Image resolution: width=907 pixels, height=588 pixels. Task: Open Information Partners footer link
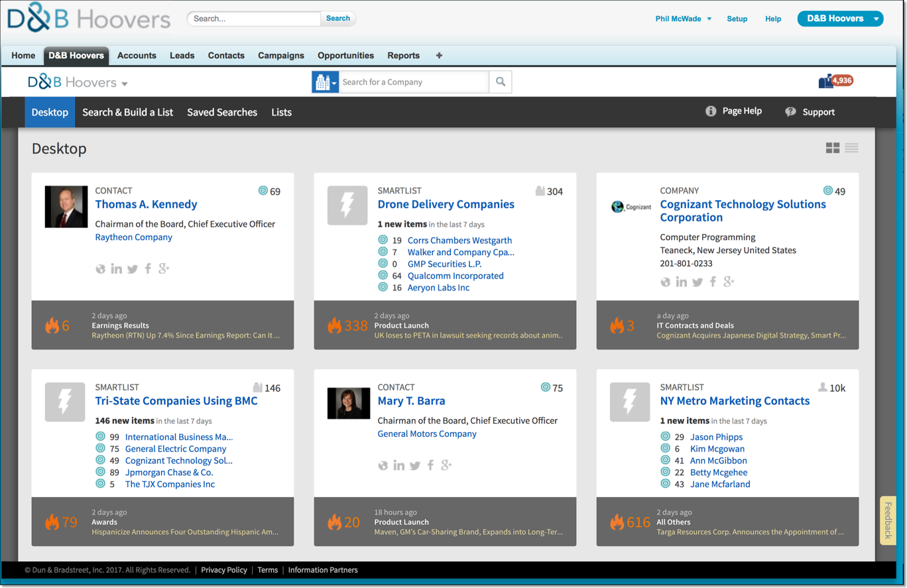pyautogui.click(x=323, y=570)
